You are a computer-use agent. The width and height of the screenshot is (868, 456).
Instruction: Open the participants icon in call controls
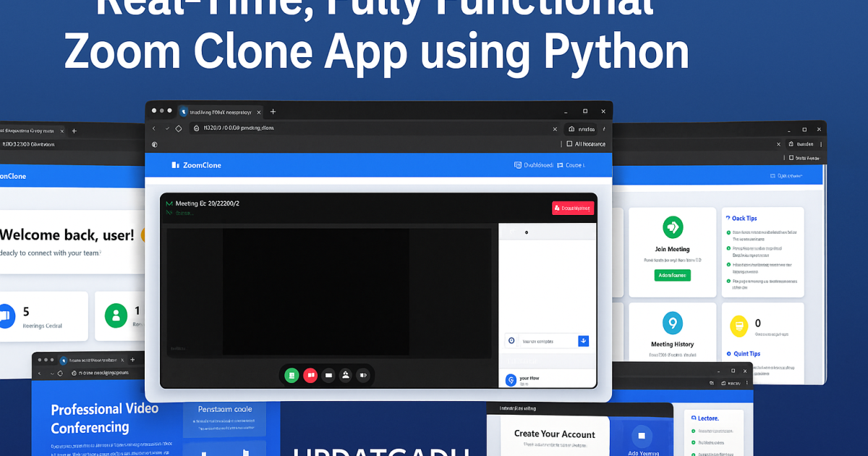pyautogui.click(x=346, y=376)
